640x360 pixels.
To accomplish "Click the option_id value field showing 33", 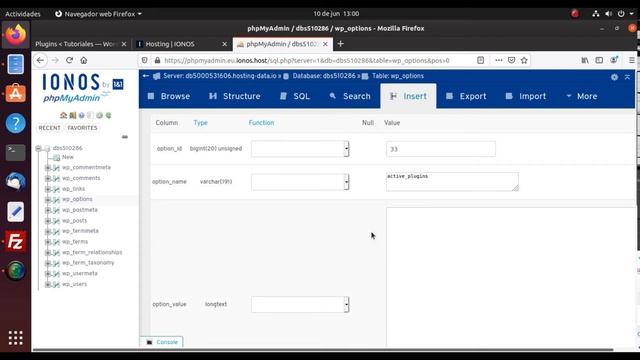I will [x=441, y=149].
